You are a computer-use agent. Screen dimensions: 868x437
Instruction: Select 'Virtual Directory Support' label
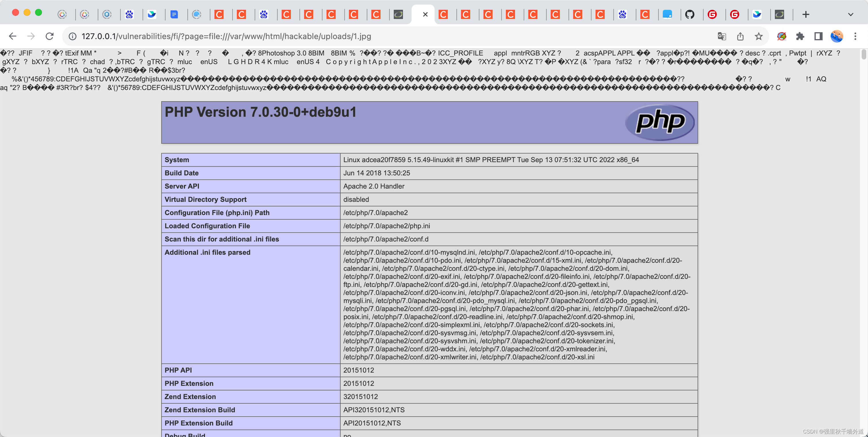click(206, 200)
